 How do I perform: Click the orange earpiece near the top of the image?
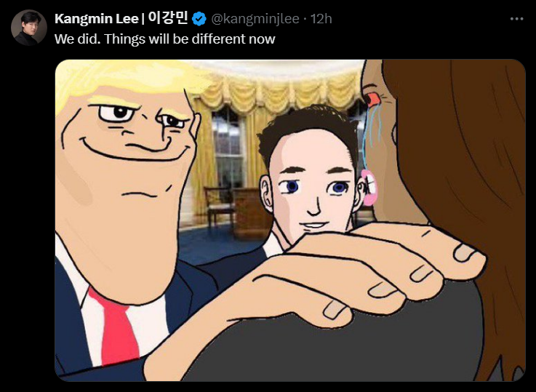tap(373, 99)
